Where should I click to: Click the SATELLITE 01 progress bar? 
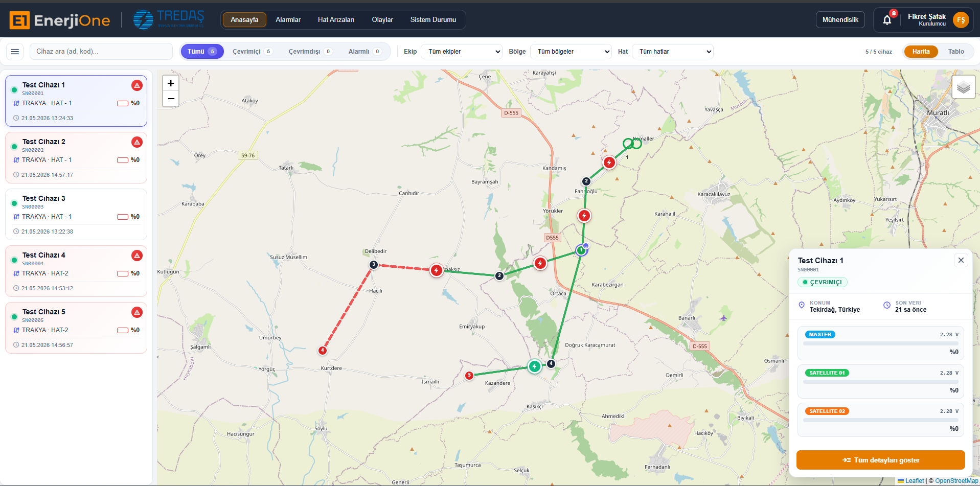tap(880, 382)
